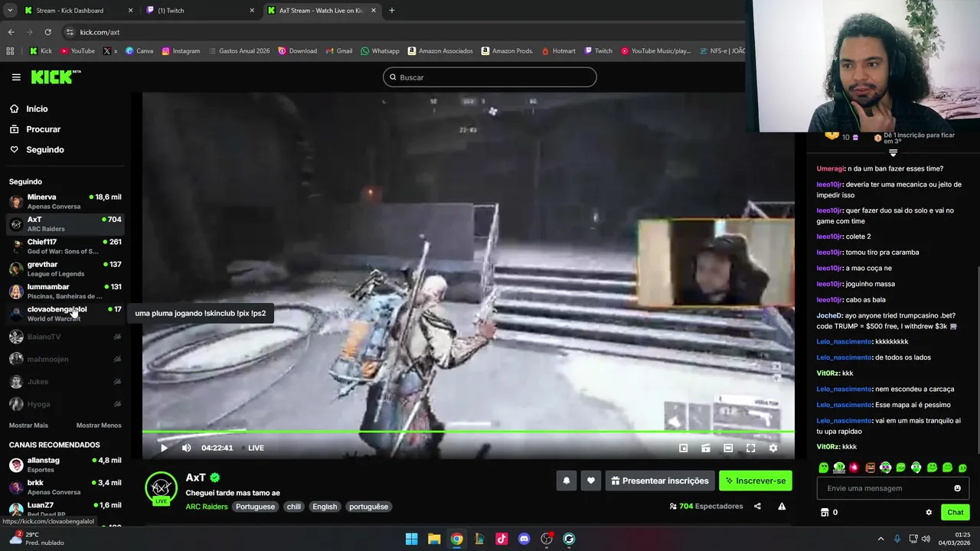The height and width of the screenshot is (551, 980).
Task: Open Chief117 channel in following list
Action: tap(65, 246)
